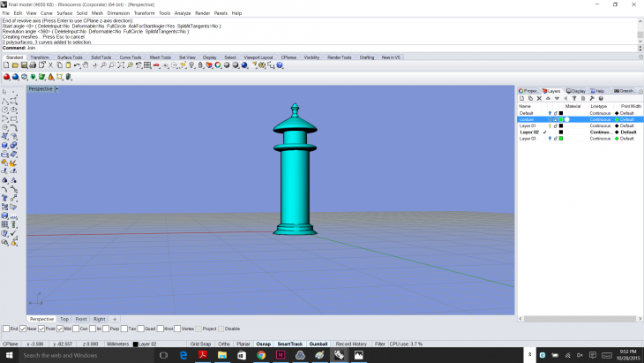644x363 pixels.
Task: Click the New Layer icon in Layers panel
Action: [521, 98]
